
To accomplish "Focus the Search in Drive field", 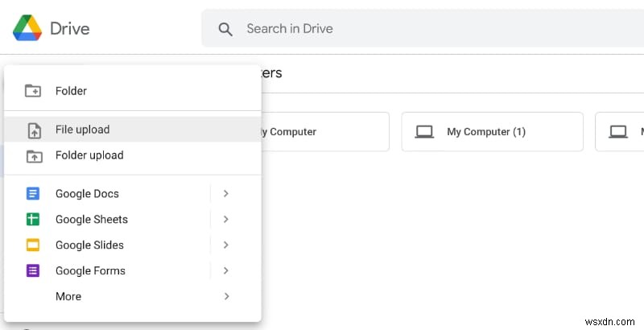I will (x=422, y=28).
